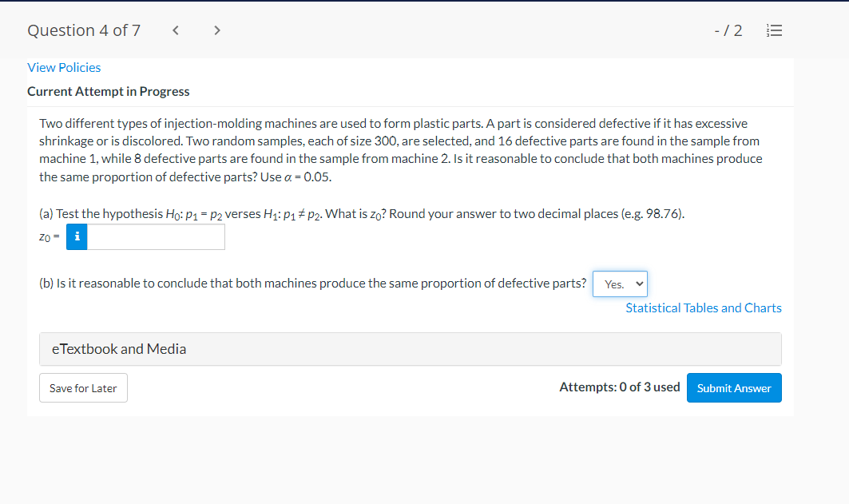Open the View Policies link

[x=64, y=67]
